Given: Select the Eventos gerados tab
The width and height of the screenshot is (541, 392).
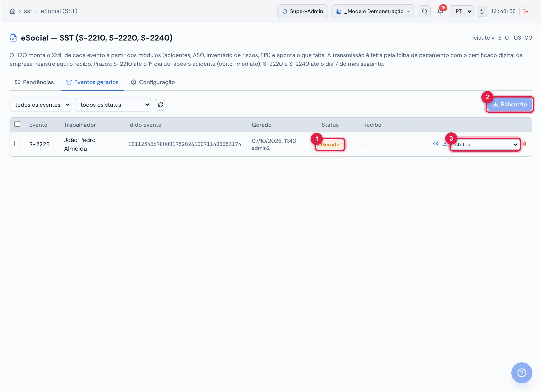Looking at the screenshot, I should pos(92,82).
